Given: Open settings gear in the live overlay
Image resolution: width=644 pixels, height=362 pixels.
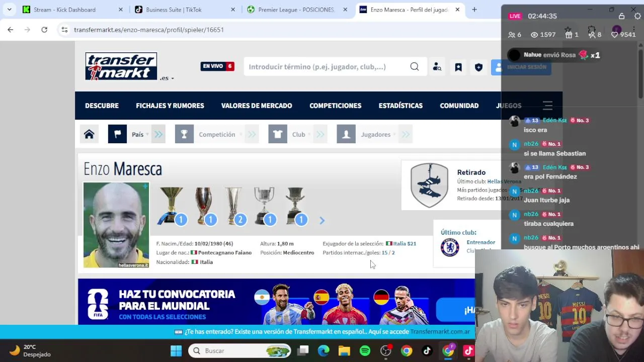Looking at the screenshot, I should click(637, 16).
